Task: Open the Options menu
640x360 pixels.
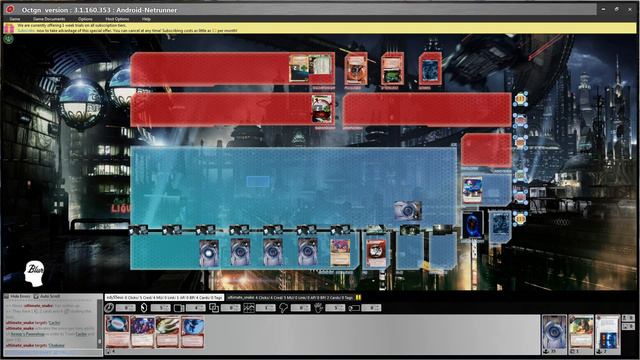Action: click(x=85, y=19)
